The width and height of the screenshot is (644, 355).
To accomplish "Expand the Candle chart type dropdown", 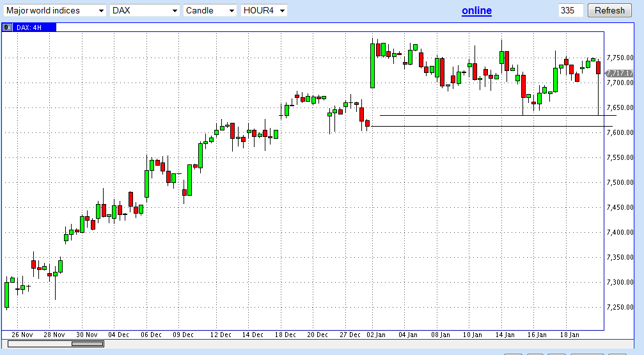I will [x=210, y=10].
